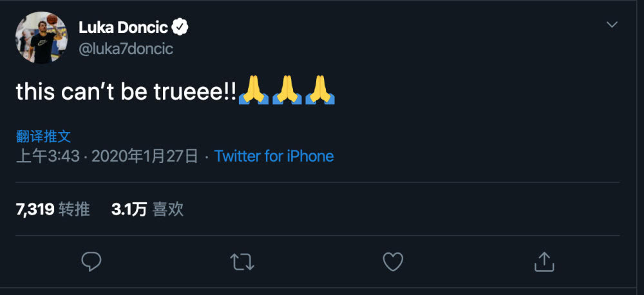Viewport: 644px width, 295px height.
Task: Click the retweet arrows icon
Action: (x=242, y=261)
